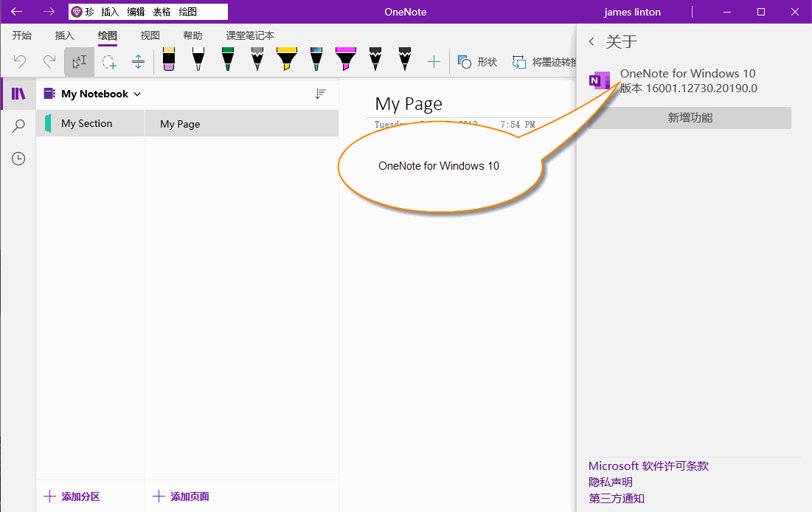Open Microsoft 软件许可条款 link

tap(648, 466)
